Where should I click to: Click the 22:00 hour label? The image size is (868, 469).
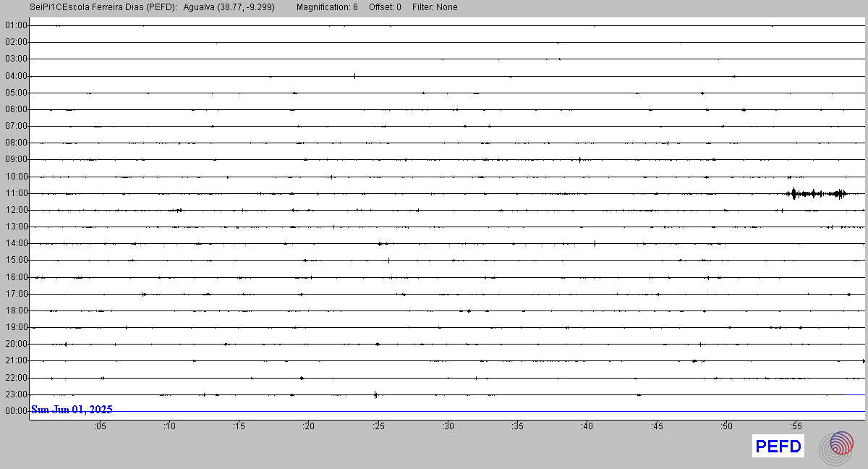pos(16,378)
